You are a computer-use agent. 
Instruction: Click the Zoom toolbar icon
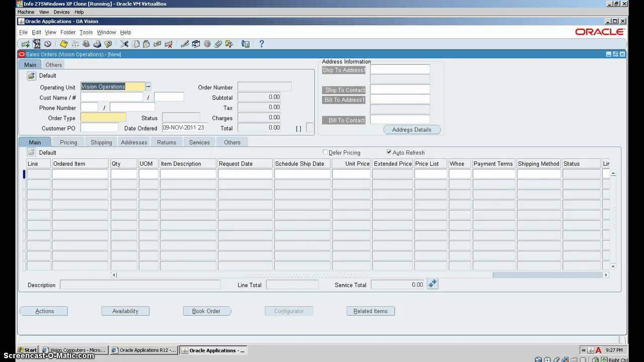point(196,44)
